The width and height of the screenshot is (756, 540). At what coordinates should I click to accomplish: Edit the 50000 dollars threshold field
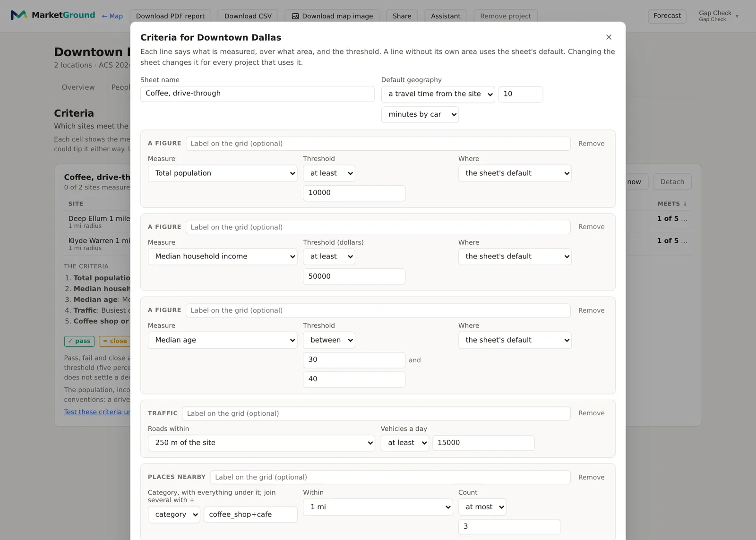click(354, 276)
